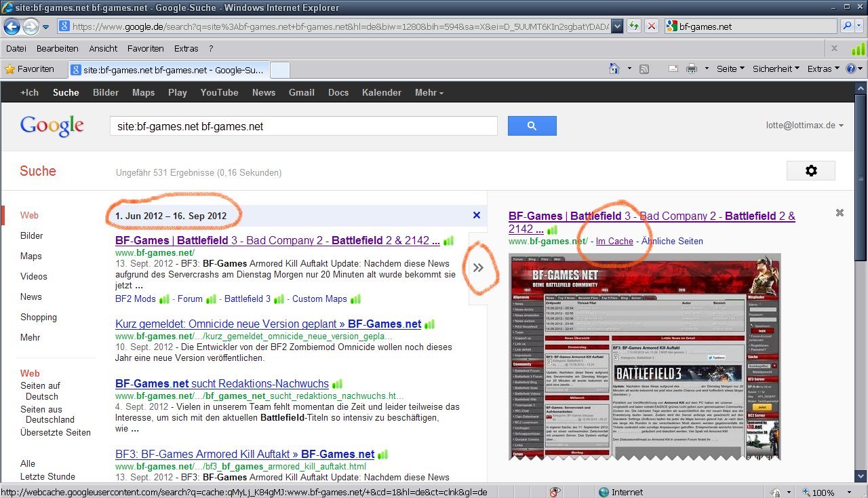Screen dimensions: 868x498
Task: Click the refresh page icon in address bar
Action: pos(633,26)
